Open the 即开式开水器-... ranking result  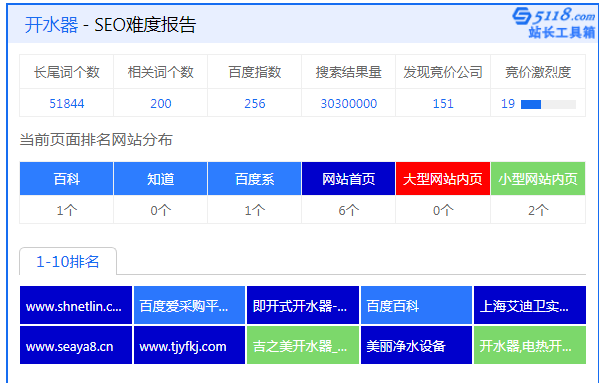(303, 305)
